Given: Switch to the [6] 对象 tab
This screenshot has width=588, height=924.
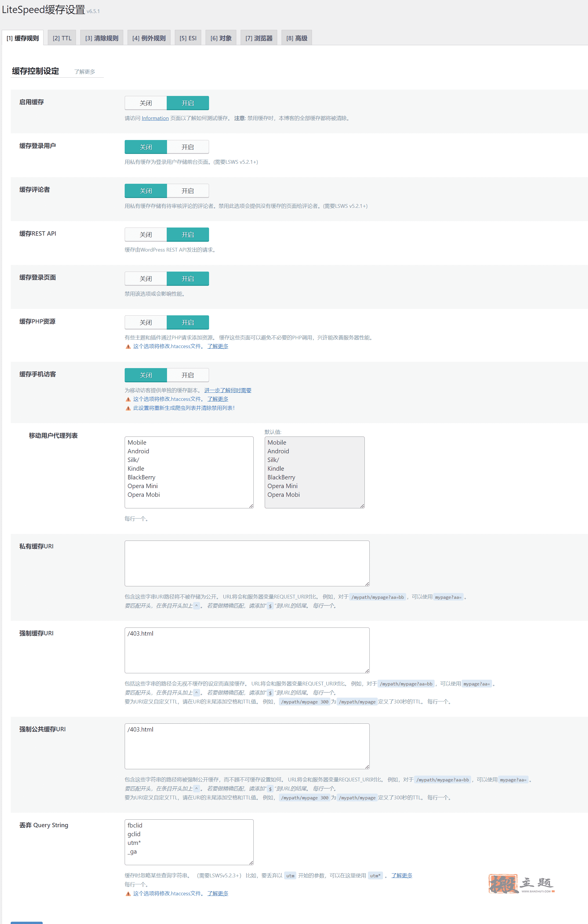Looking at the screenshot, I should pyautogui.click(x=221, y=38).
